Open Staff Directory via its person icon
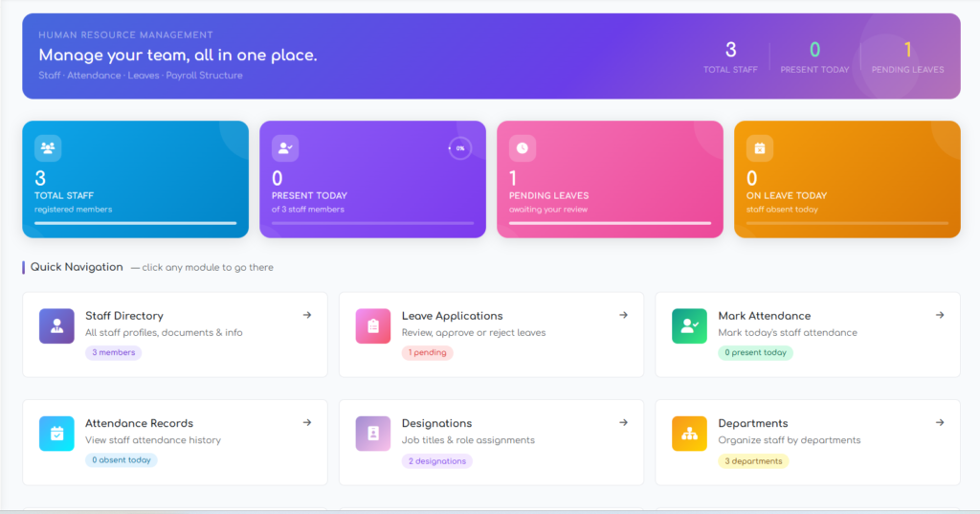 click(x=56, y=325)
